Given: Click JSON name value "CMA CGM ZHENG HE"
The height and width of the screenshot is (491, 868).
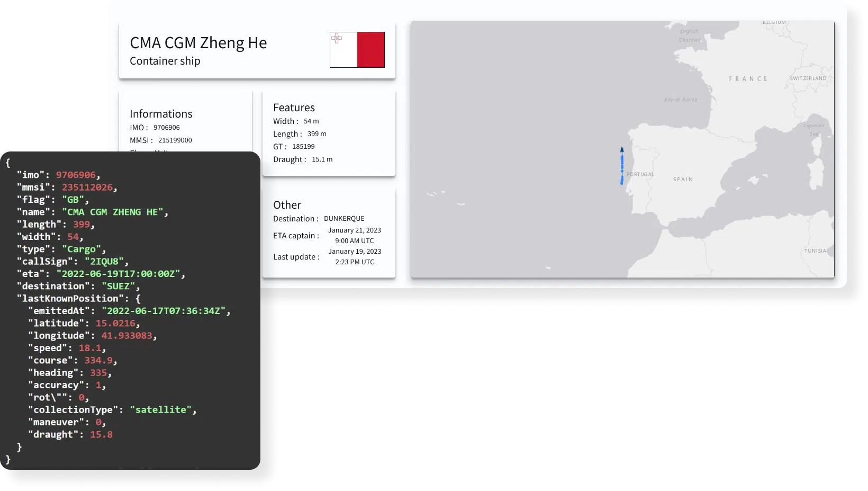Looking at the screenshot, I should click(113, 212).
